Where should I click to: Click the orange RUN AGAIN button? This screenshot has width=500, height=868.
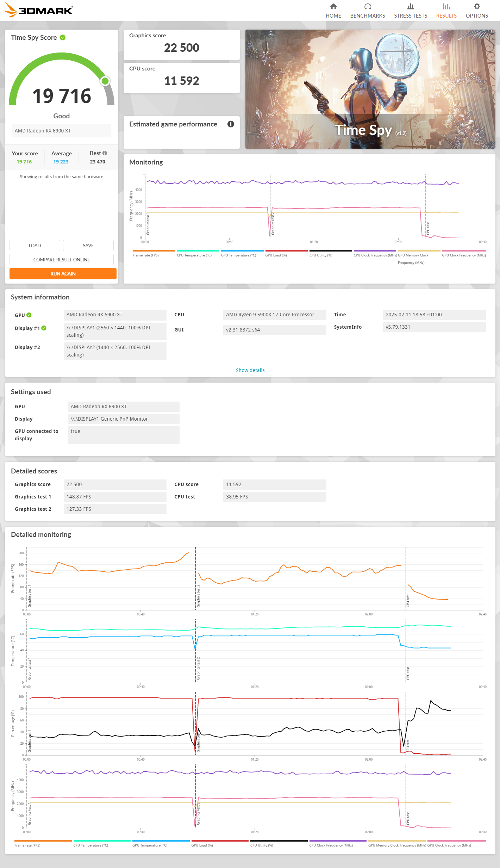click(63, 274)
